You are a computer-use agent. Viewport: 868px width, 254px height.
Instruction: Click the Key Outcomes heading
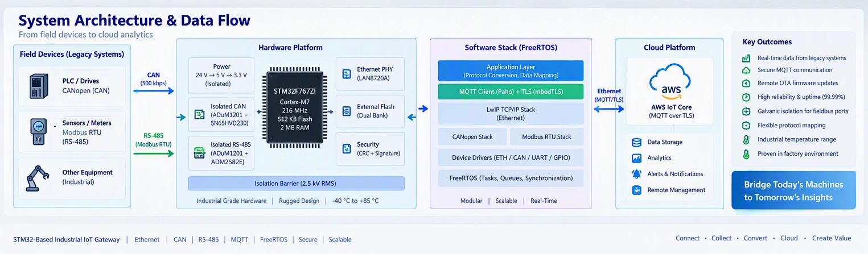(x=767, y=41)
